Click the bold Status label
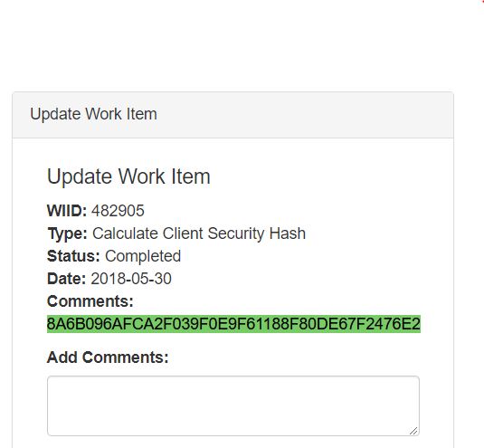484x448 pixels. [x=73, y=256]
